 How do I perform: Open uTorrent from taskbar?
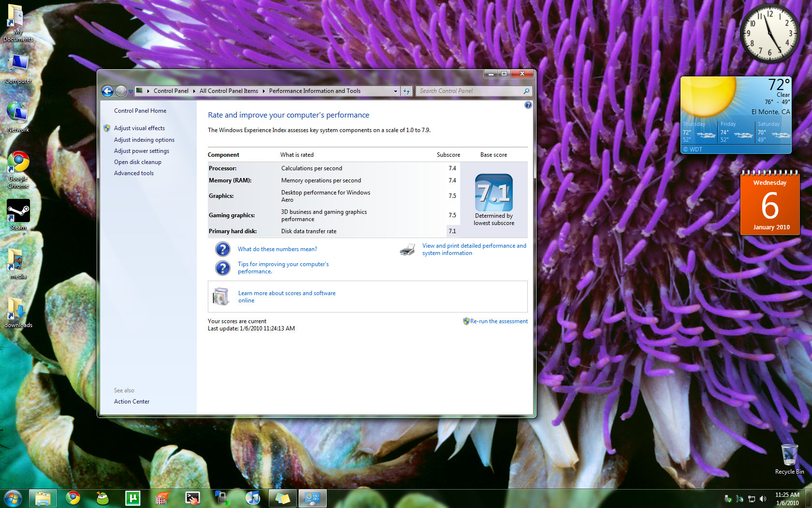tap(132, 498)
